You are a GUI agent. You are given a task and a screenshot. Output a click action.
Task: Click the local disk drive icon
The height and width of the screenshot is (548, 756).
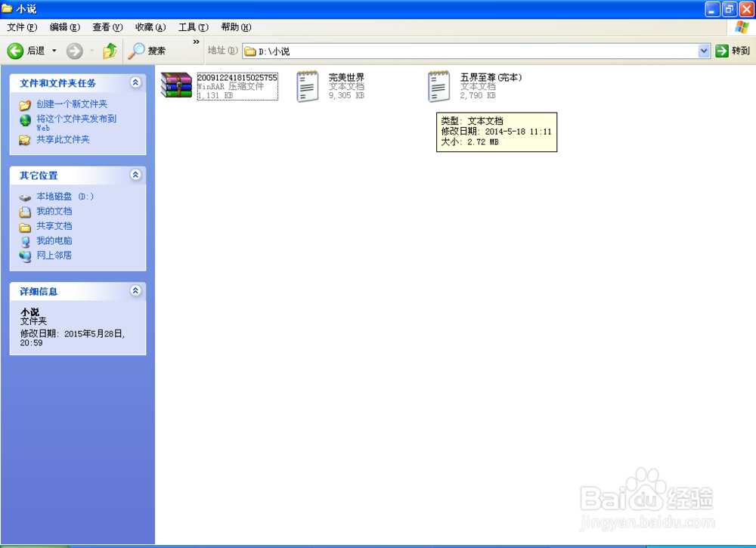click(25, 197)
